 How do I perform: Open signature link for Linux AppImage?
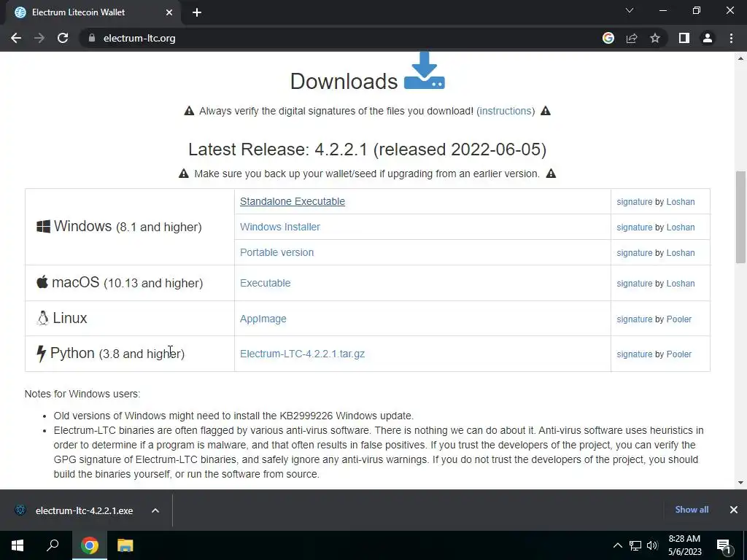[x=634, y=319]
